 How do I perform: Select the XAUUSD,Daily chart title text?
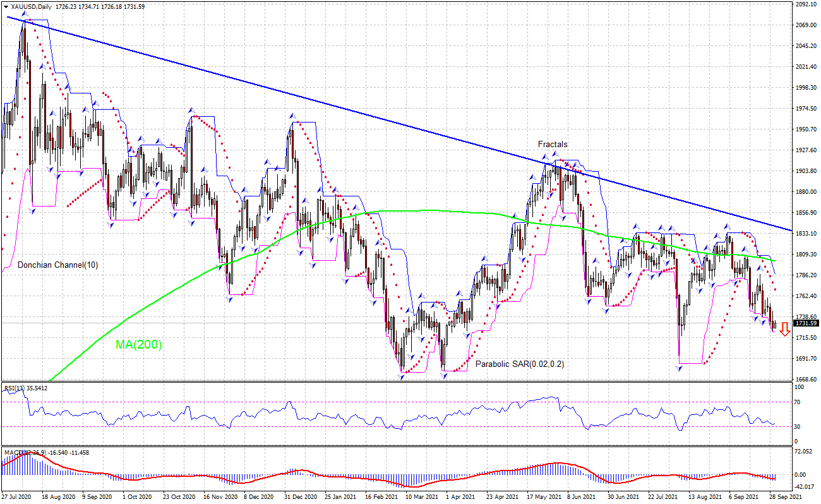[x=32, y=6]
